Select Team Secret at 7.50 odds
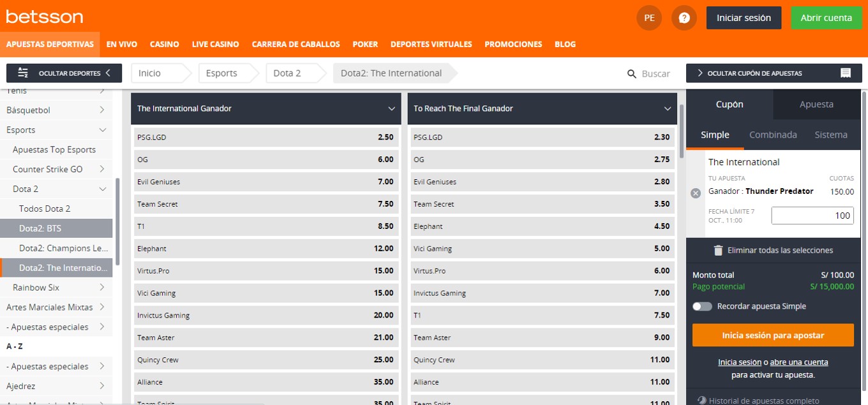The image size is (868, 405). click(x=266, y=204)
